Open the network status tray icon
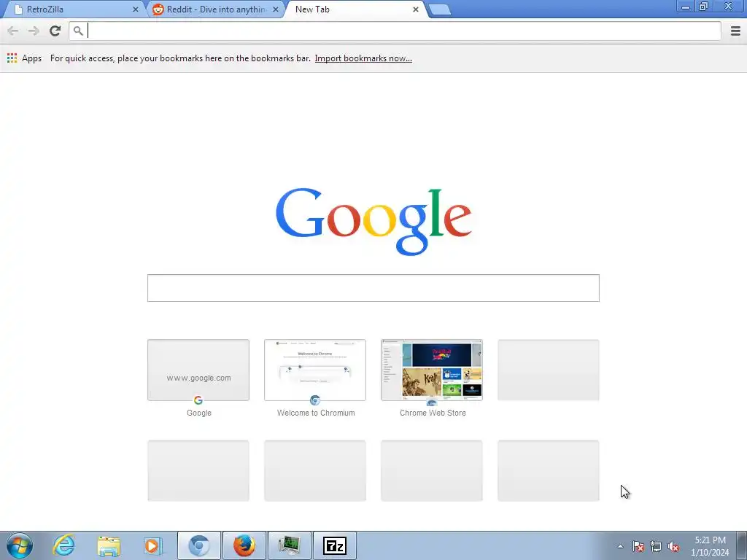The image size is (747, 560). (656, 546)
